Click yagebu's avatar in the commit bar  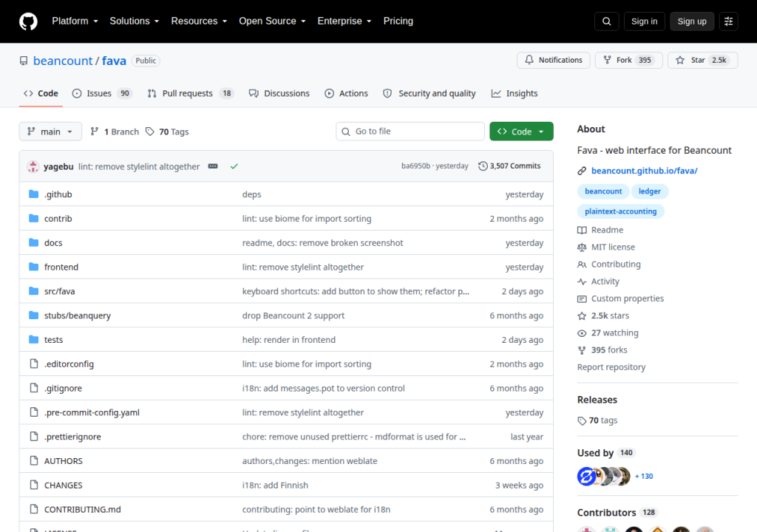(33, 166)
